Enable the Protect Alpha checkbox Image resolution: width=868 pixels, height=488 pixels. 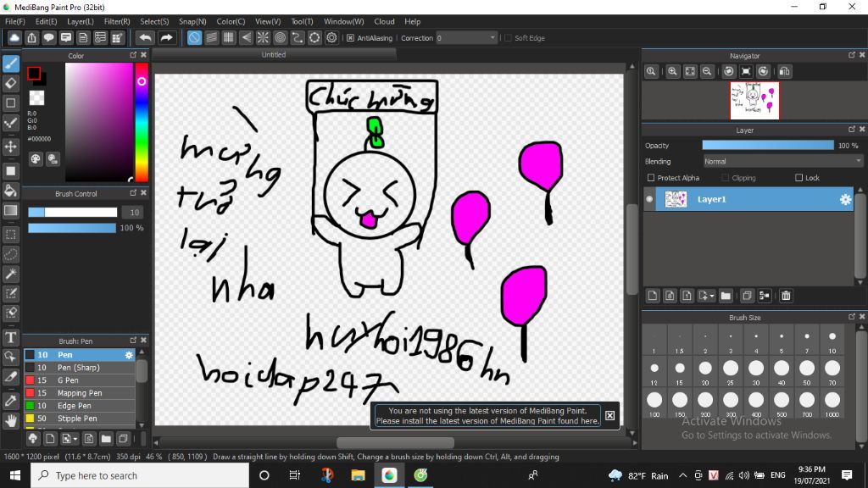point(651,178)
